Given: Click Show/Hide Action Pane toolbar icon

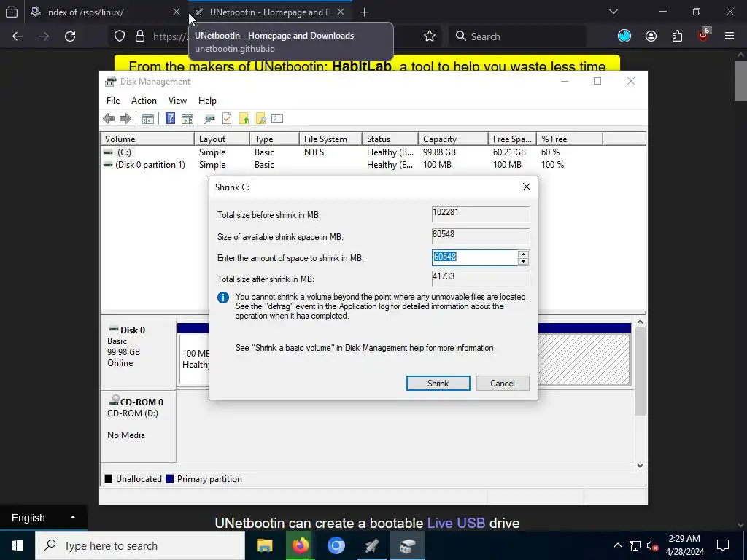Looking at the screenshot, I should tap(187, 119).
